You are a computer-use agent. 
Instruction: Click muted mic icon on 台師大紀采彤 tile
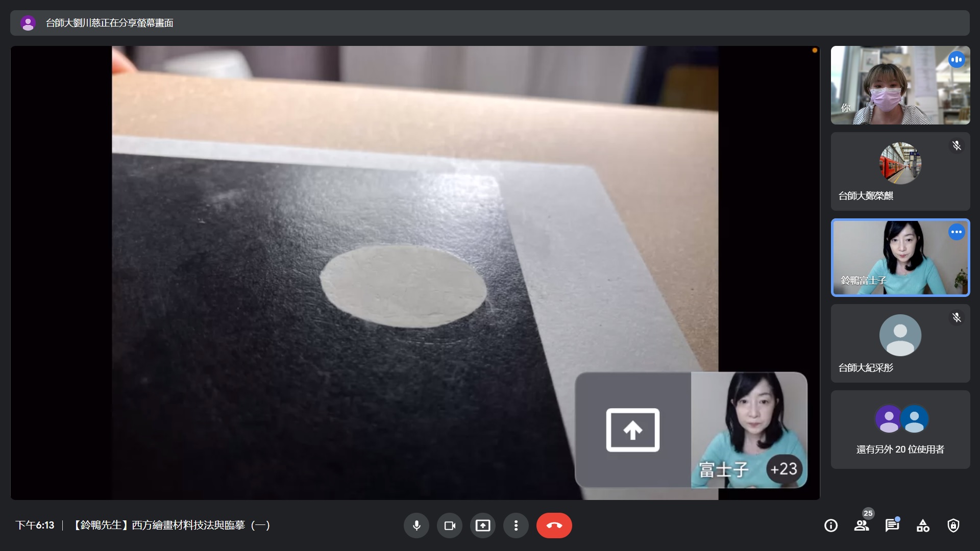(957, 318)
